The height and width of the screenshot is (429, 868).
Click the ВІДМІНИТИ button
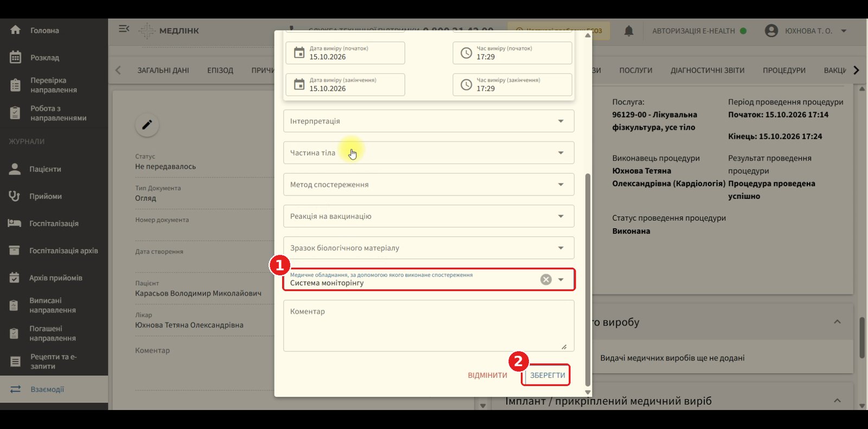pyautogui.click(x=487, y=375)
